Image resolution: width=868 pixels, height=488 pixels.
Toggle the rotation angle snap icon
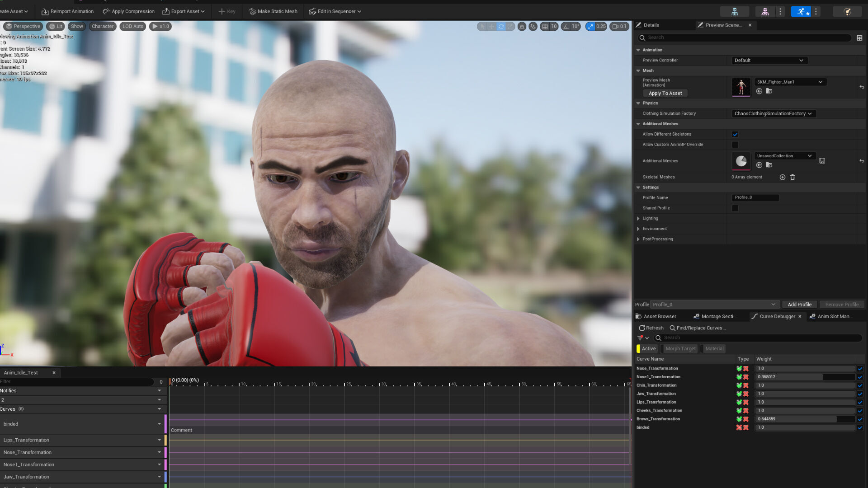coord(566,26)
